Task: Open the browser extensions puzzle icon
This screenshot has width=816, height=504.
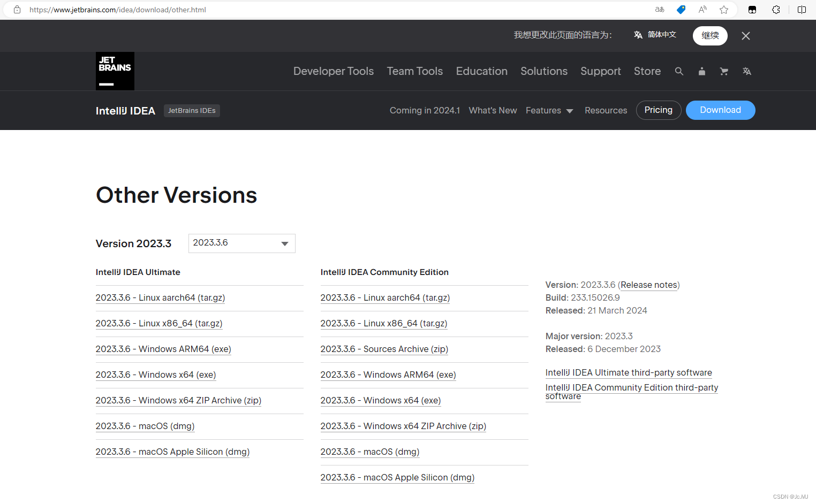Action: (x=776, y=10)
